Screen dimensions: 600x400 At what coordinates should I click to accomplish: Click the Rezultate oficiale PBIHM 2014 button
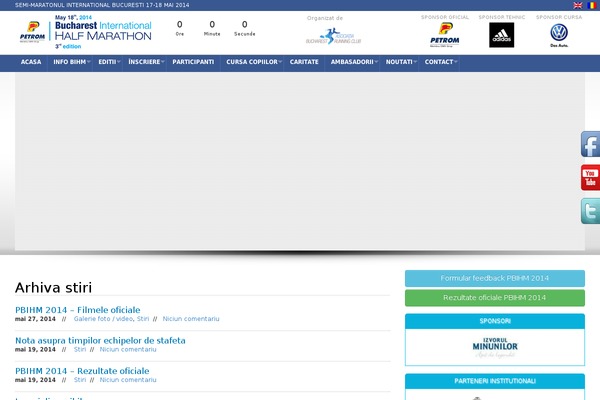tap(495, 298)
